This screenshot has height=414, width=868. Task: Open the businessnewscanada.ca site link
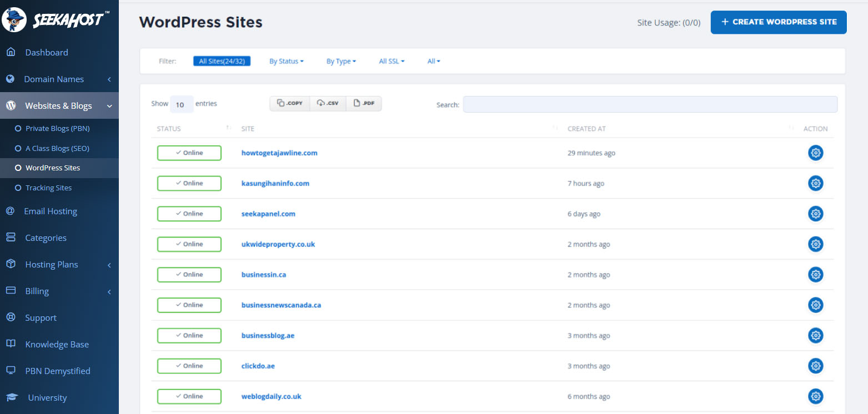click(x=281, y=305)
